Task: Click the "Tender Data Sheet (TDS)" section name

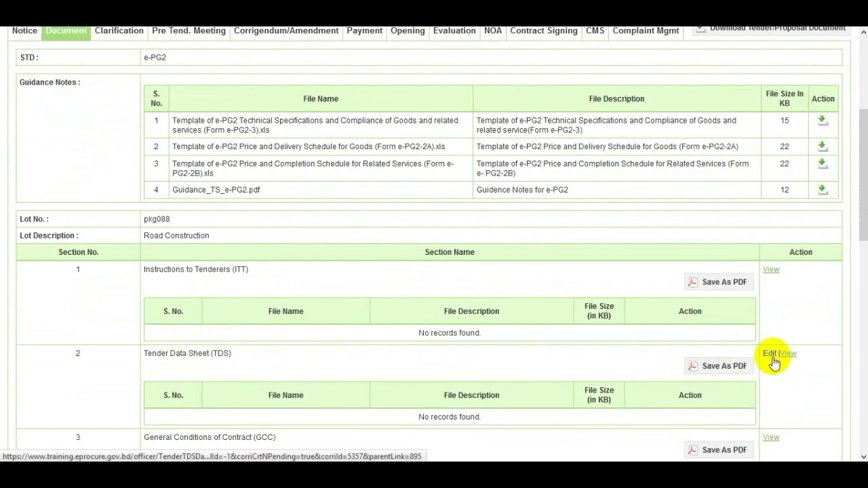Action: tap(187, 354)
